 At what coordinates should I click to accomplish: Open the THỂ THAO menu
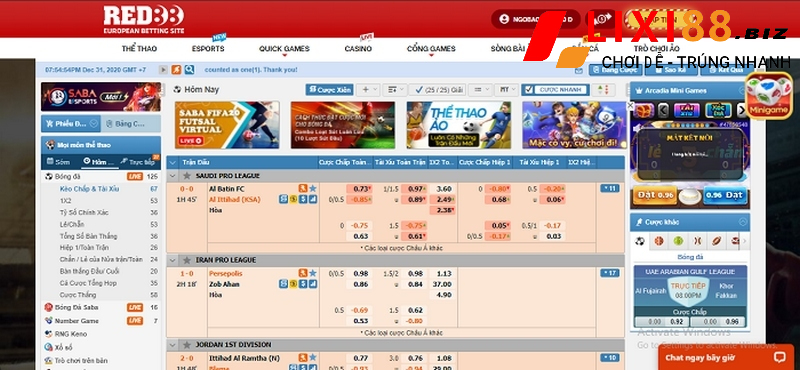tap(139, 49)
